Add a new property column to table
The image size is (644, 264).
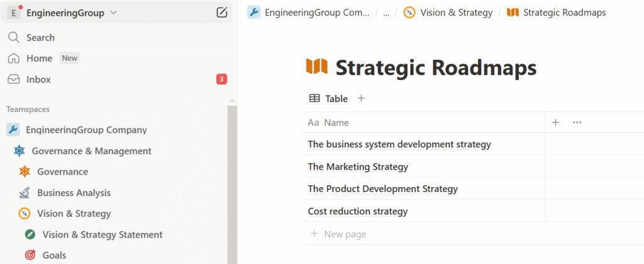[555, 122]
